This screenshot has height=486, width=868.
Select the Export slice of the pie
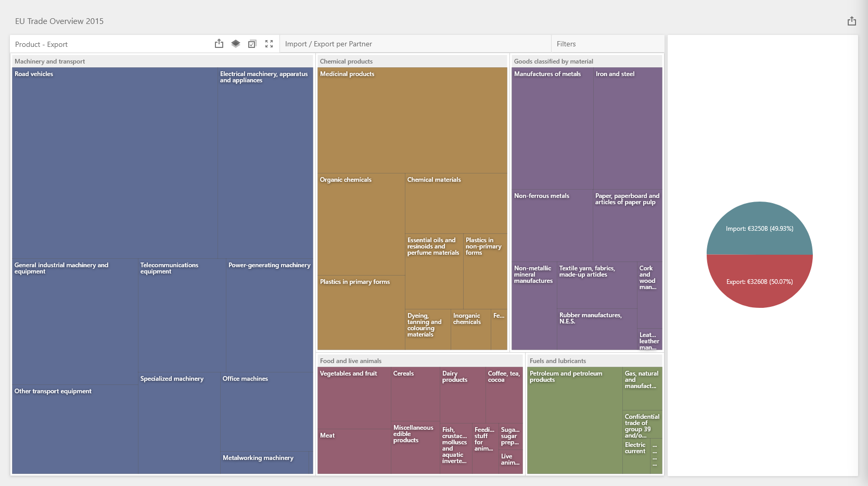759,282
